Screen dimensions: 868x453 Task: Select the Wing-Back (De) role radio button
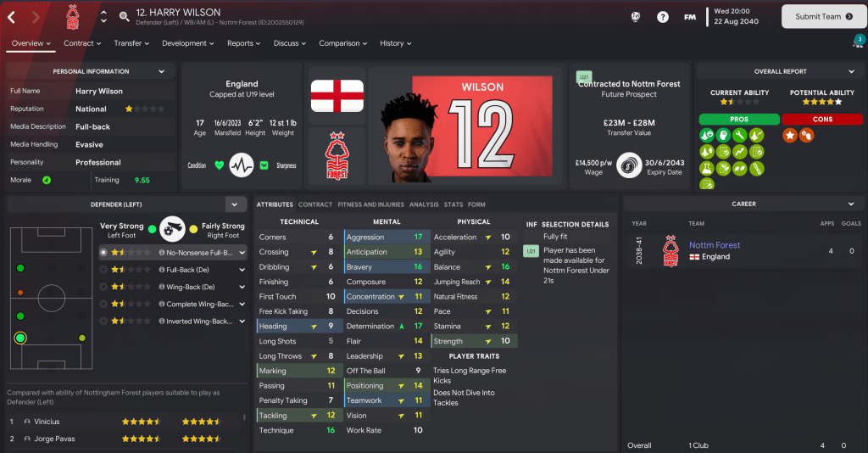tap(103, 287)
